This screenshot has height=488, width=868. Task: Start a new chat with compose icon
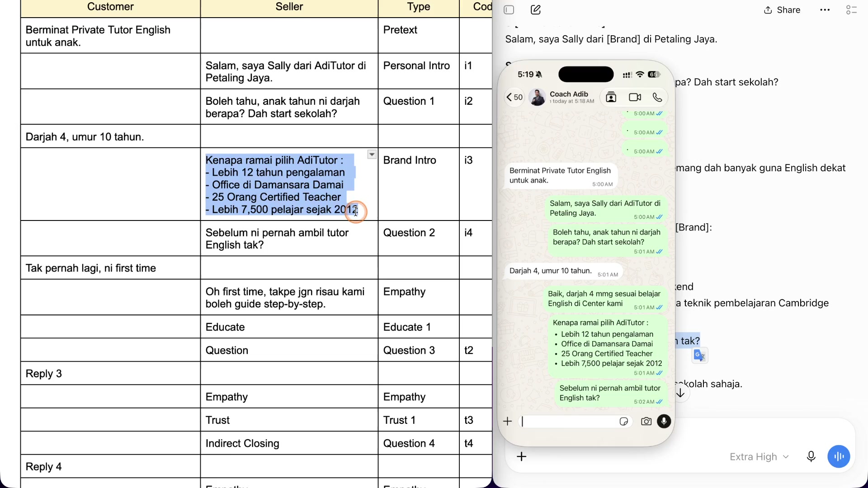click(x=536, y=10)
